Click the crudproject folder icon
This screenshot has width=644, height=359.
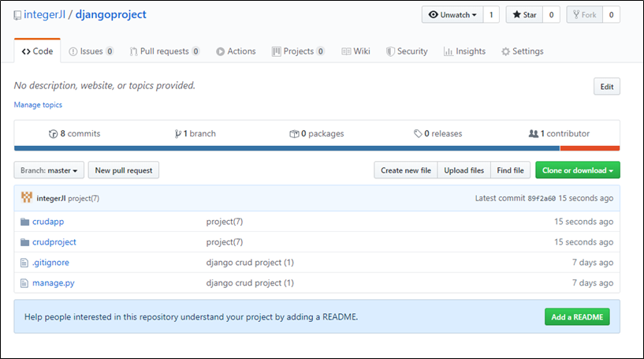24,242
